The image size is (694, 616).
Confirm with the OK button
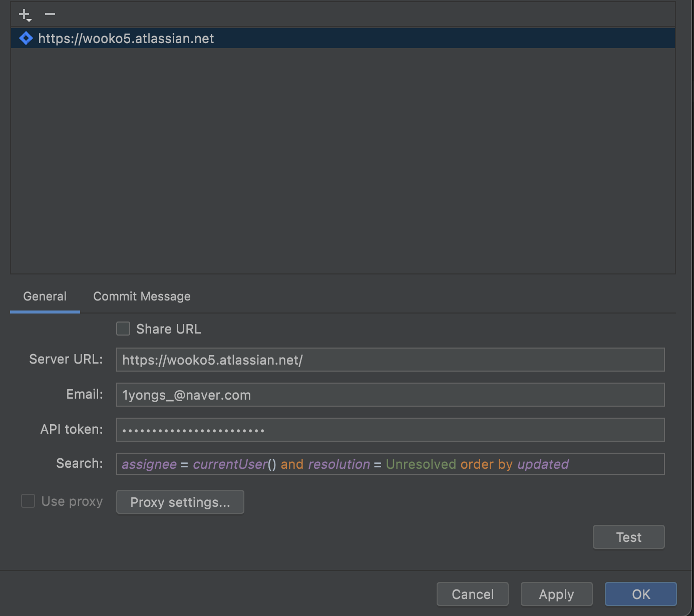[641, 594]
